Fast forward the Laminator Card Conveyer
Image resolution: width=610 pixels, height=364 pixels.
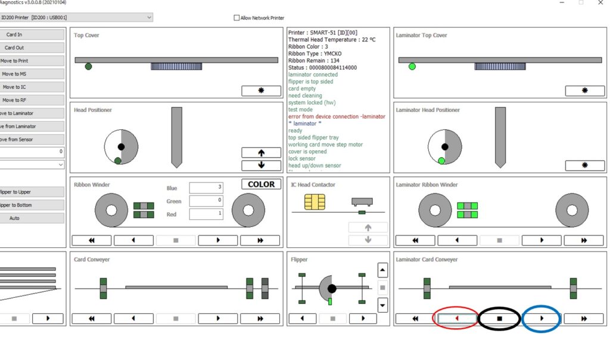coord(584,319)
